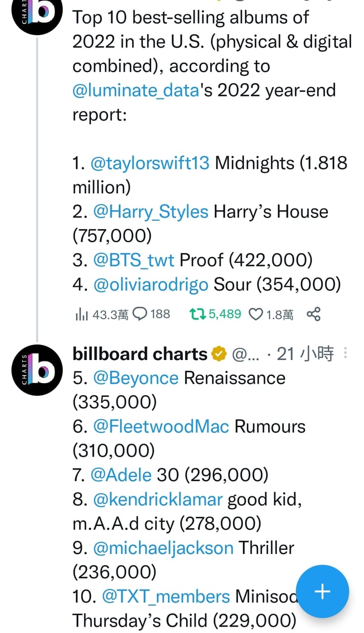The image size is (364, 633).
Task: Open the tweet's three-dot more menu
Action: point(345,353)
